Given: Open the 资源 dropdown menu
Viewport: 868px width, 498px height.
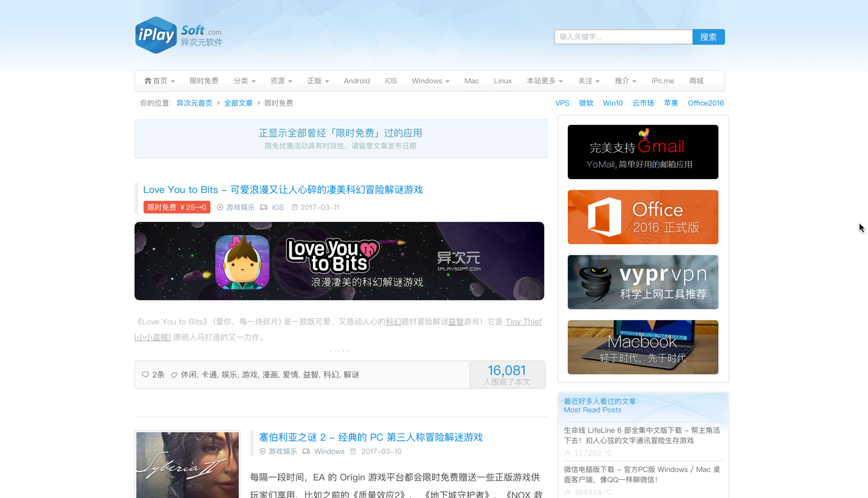Looking at the screenshot, I should coord(281,81).
